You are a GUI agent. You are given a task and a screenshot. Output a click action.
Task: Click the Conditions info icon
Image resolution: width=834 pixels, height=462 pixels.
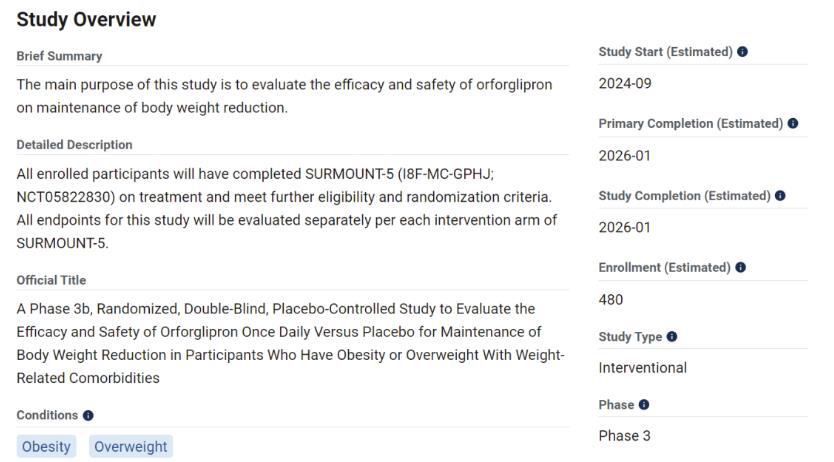tap(89, 415)
